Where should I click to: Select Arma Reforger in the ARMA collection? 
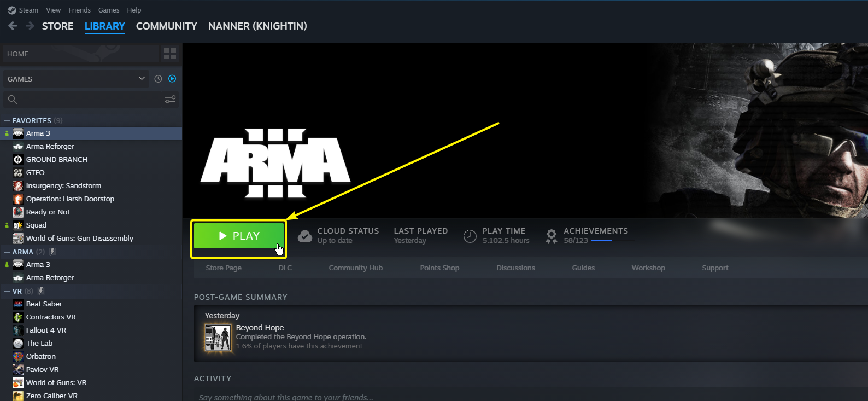point(92,278)
